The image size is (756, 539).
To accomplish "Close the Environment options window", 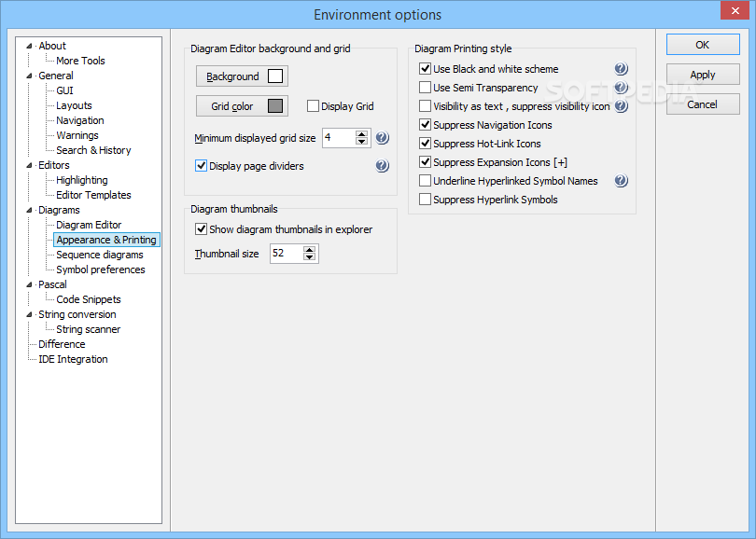I will tap(735, 10).
